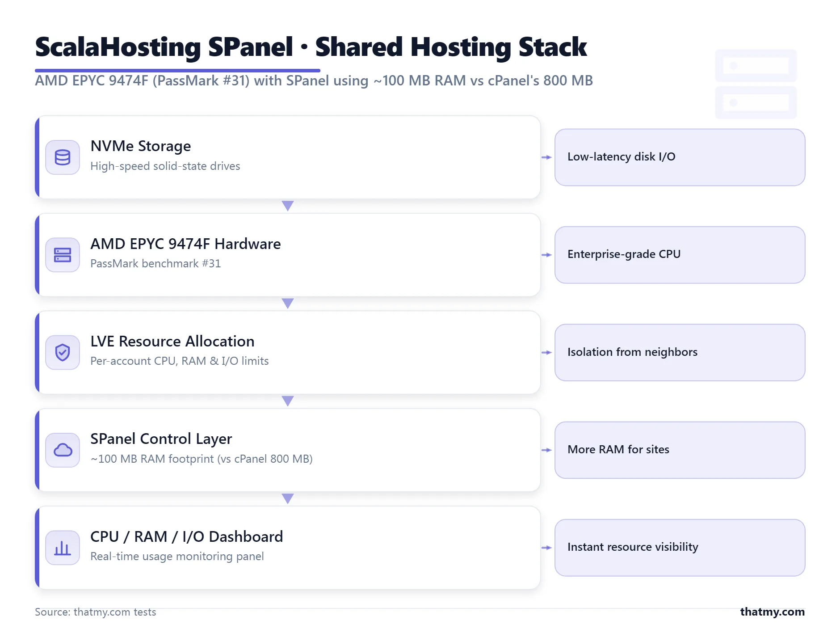Click 'Real-time usage monitoring panel' text
This screenshot has width=840, height=633.
tap(177, 556)
